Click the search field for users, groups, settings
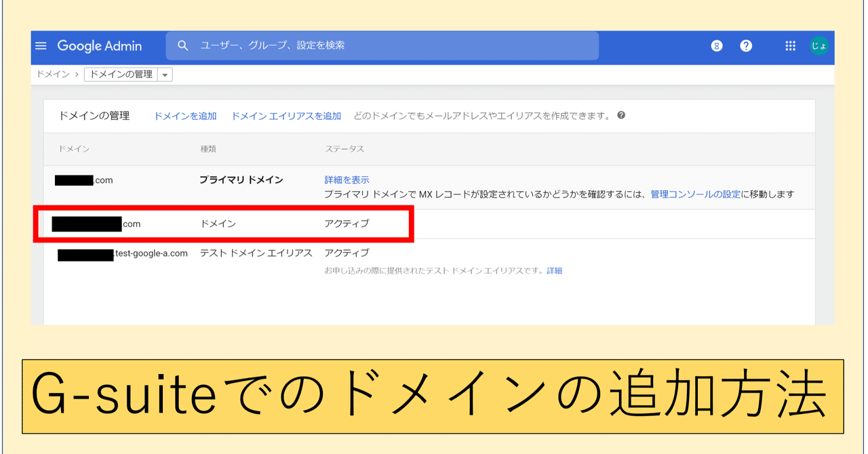Viewport: 868px width, 454px height. click(382, 45)
